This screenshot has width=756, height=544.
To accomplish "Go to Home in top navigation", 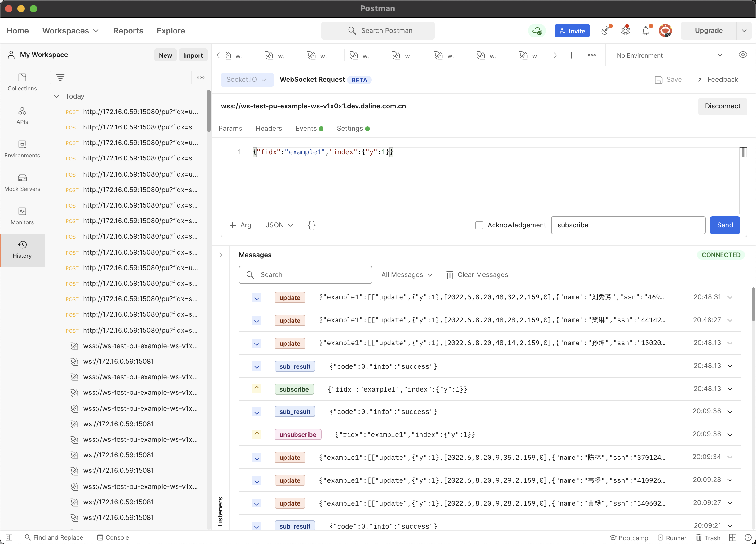I will pos(18,31).
